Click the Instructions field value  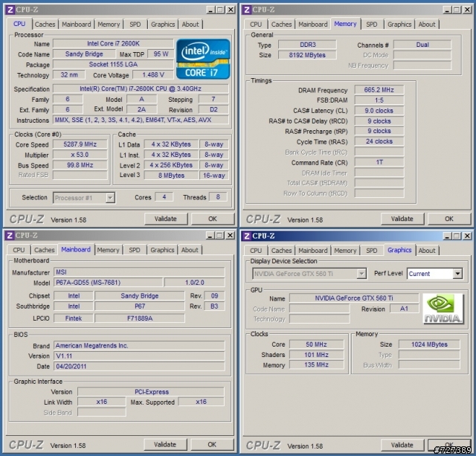(x=141, y=120)
